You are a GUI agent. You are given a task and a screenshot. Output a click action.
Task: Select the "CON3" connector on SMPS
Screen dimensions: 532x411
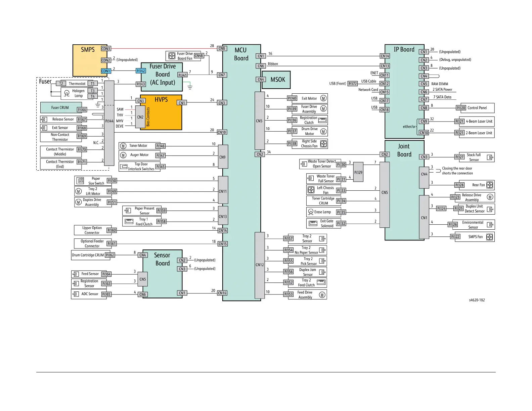[x=106, y=49]
